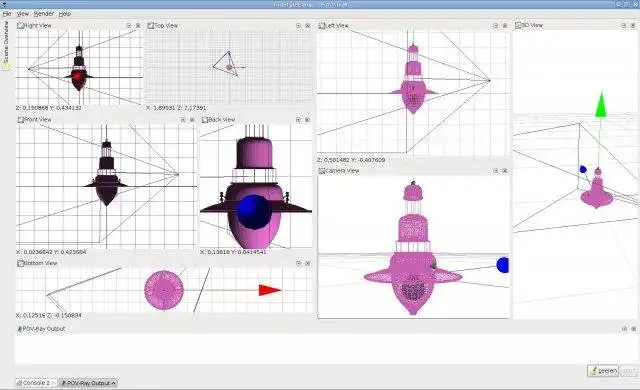Undock the Top View panel
The width and height of the screenshot is (640, 390).
coord(298,25)
